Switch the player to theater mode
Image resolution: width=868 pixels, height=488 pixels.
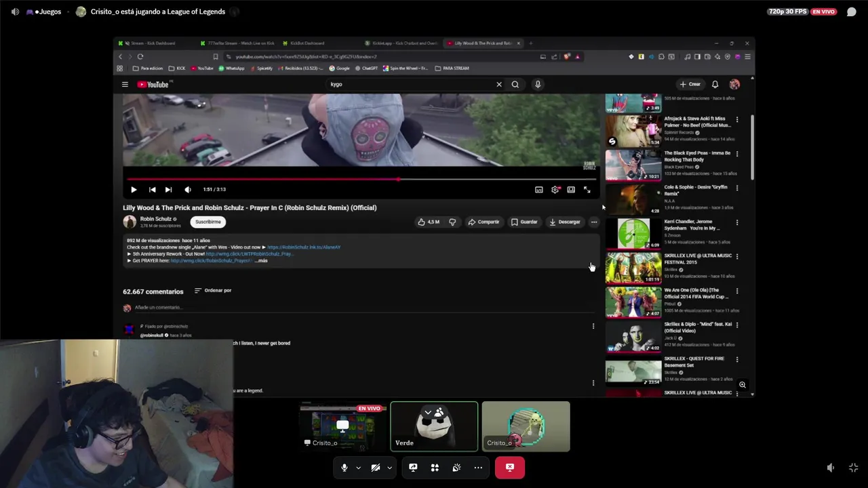point(571,190)
